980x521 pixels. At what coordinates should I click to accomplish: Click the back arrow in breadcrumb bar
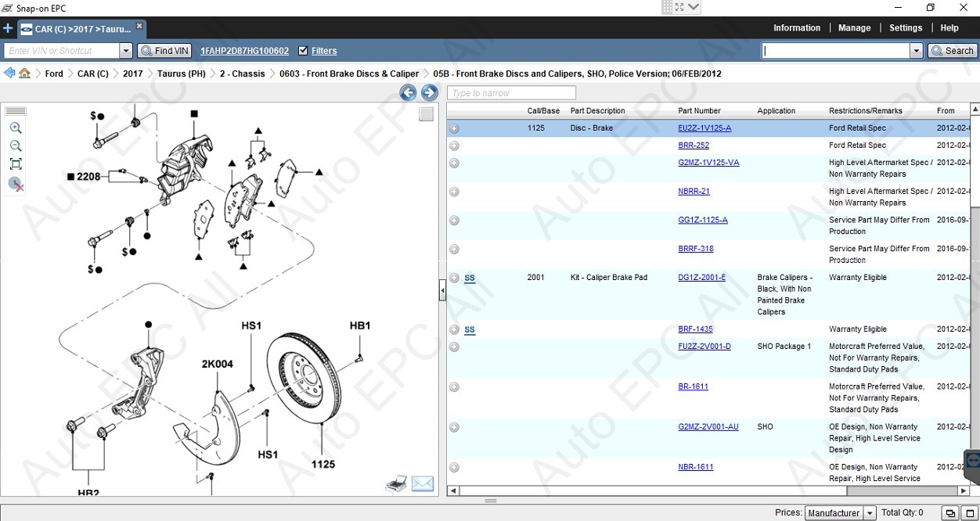click(x=9, y=74)
